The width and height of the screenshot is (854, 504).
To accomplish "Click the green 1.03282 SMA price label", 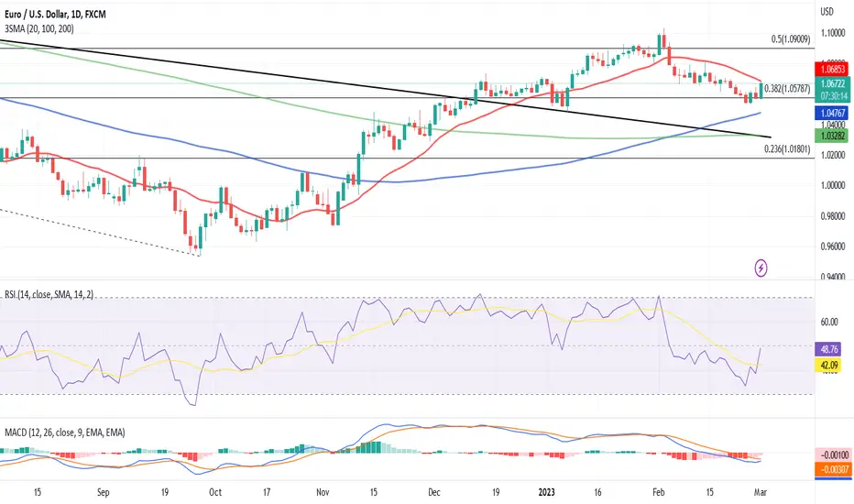I will tap(833, 135).
